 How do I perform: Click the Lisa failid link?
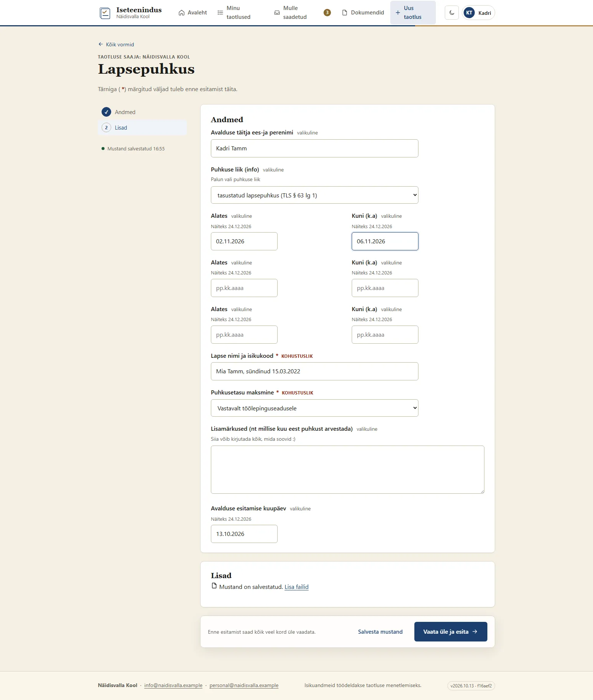[x=296, y=587]
